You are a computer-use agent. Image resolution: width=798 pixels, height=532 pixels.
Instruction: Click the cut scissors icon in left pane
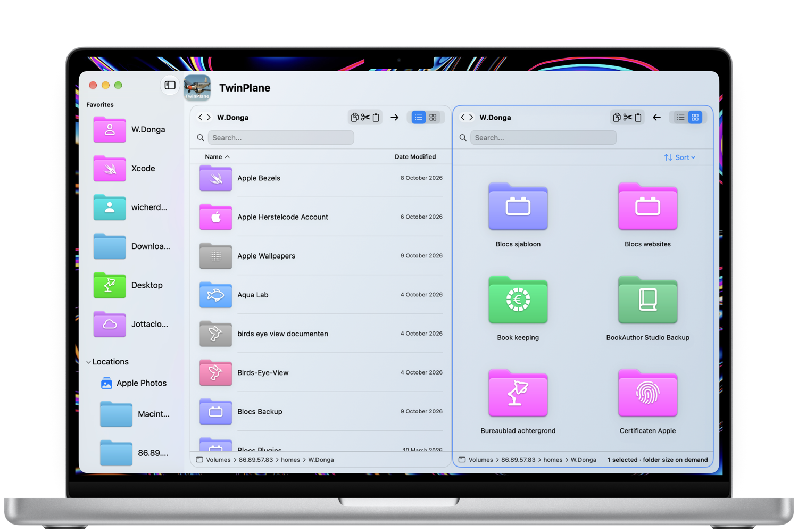point(365,118)
